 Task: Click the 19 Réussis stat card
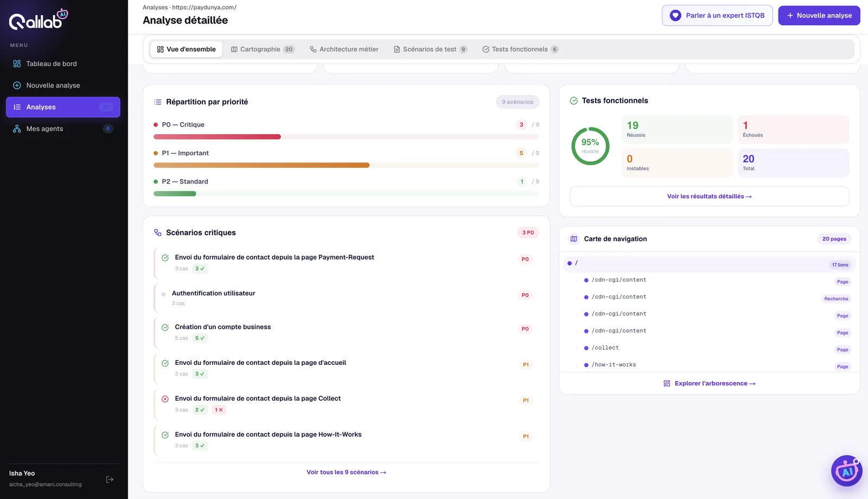pos(677,129)
